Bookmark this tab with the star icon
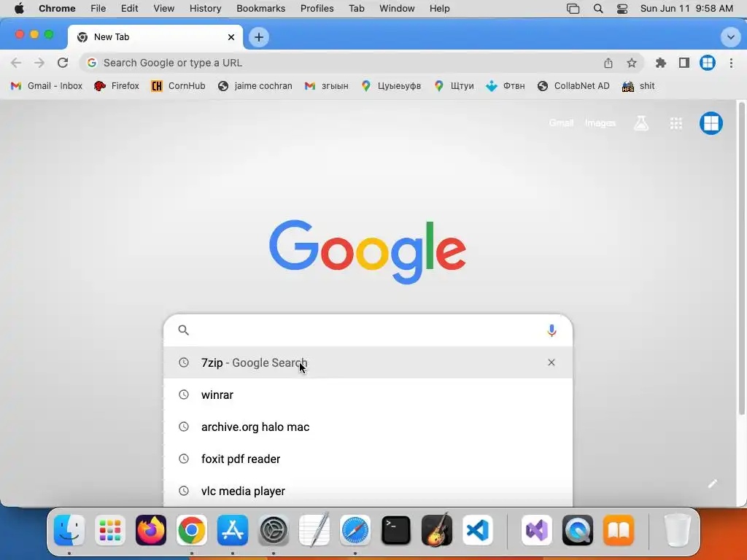 [631, 63]
